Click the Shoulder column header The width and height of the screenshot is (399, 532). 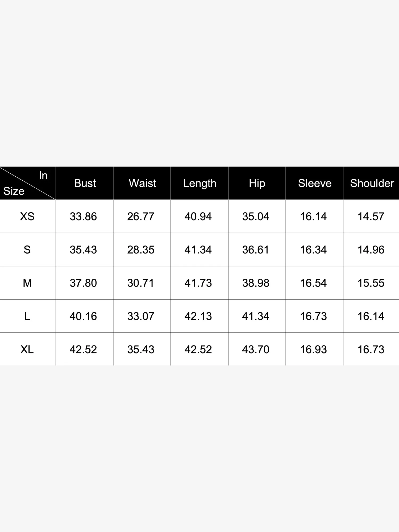[x=372, y=183]
